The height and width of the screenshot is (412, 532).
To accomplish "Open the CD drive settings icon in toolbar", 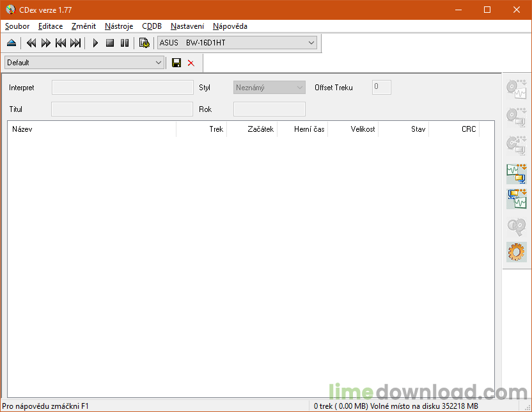I will coord(145,43).
